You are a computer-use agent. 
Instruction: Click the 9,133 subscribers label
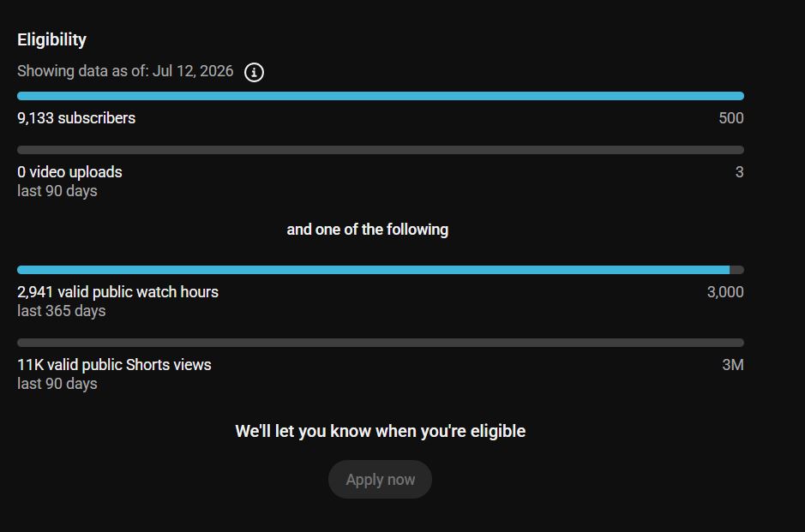tap(76, 118)
